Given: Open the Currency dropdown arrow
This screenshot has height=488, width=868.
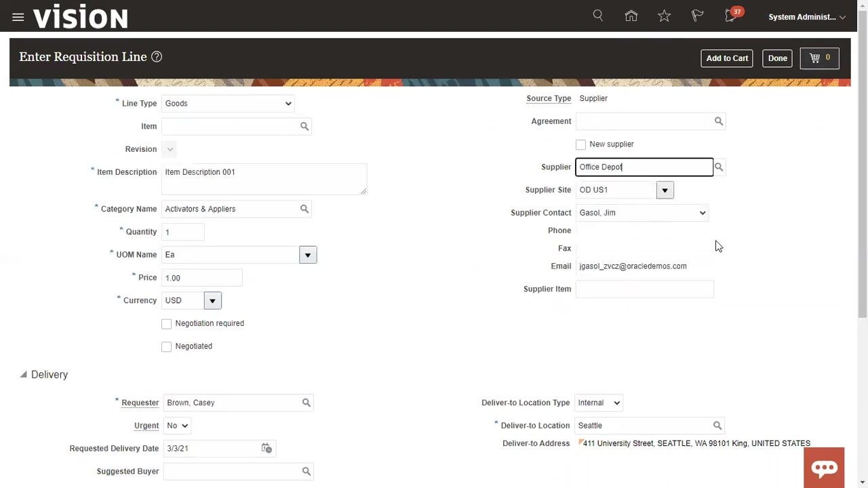Looking at the screenshot, I should coord(212,300).
